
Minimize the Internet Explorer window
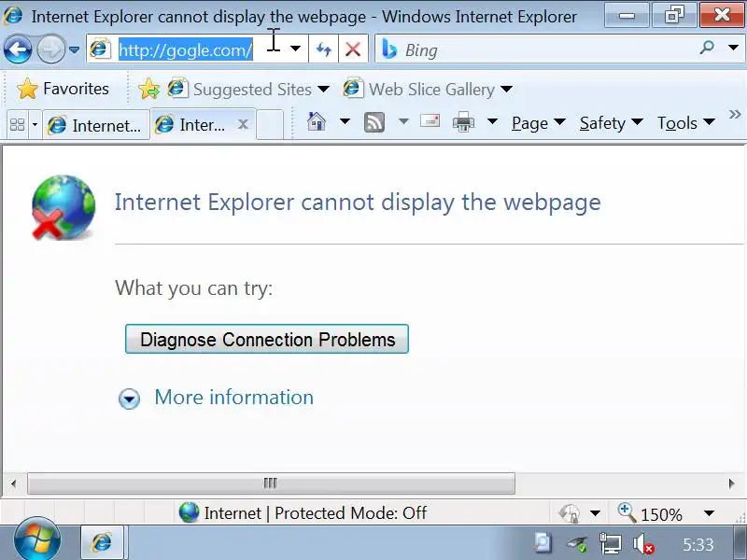coord(627,16)
